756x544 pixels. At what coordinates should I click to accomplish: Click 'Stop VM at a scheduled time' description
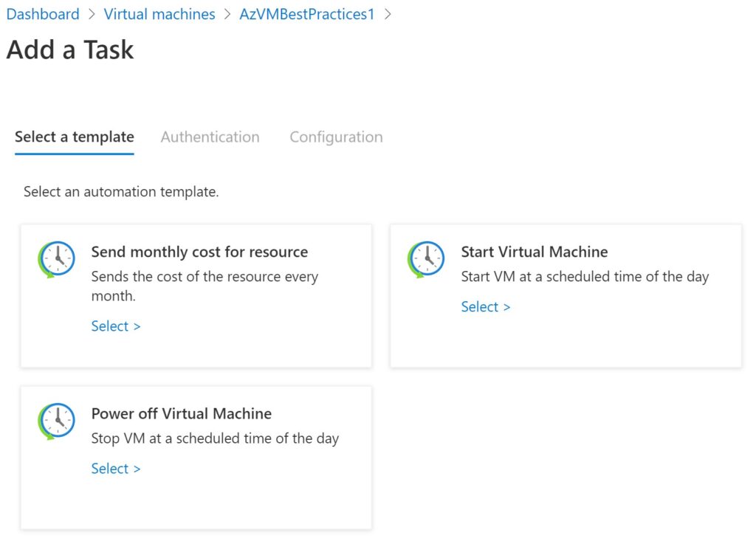pos(215,438)
